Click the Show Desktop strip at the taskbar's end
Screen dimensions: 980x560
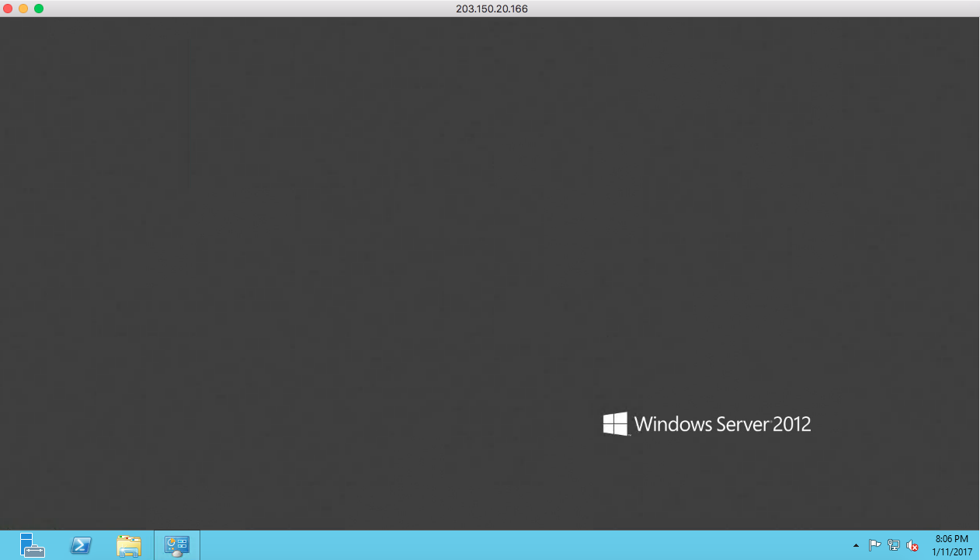(x=978, y=545)
